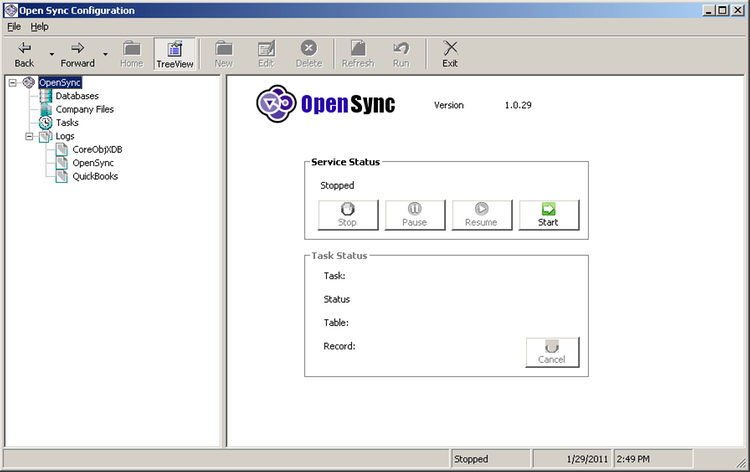Select Company Files in the tree
This screenshot has height=472, width=750.
click(x=85, y=110)
